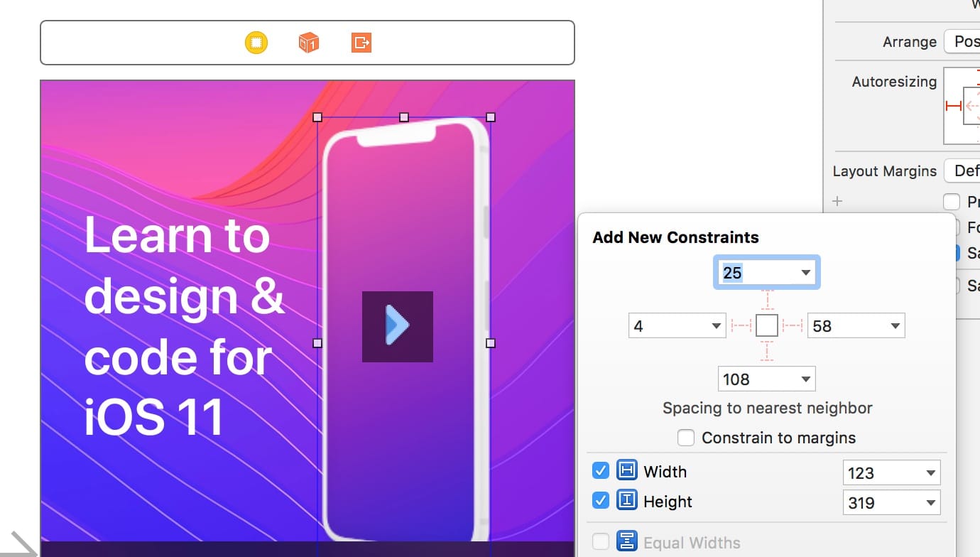Click the plus button below Layout Margins
The height and width of the screenshot is (557, 980).
coord(837,201)
